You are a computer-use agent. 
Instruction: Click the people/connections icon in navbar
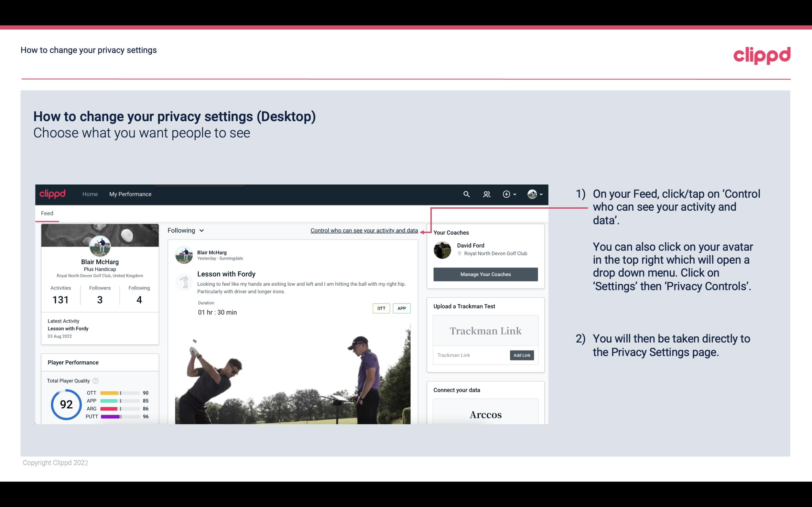[487, 194]
